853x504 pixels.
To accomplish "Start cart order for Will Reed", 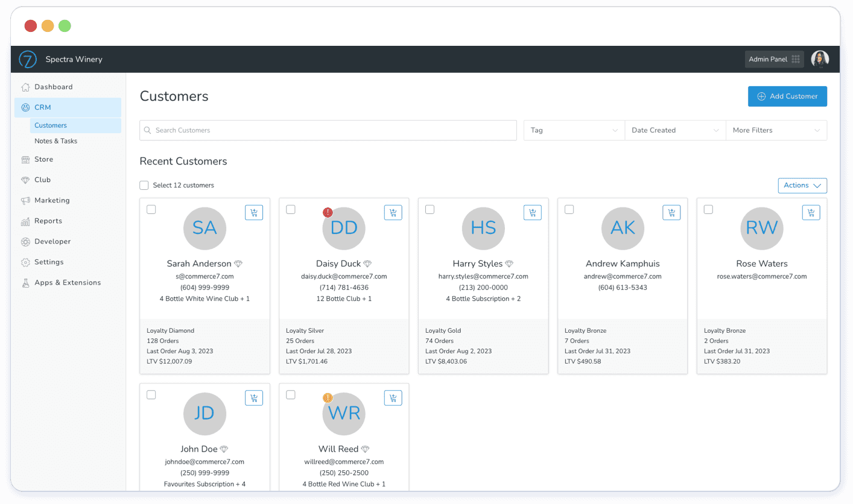I will pos(393,398).
